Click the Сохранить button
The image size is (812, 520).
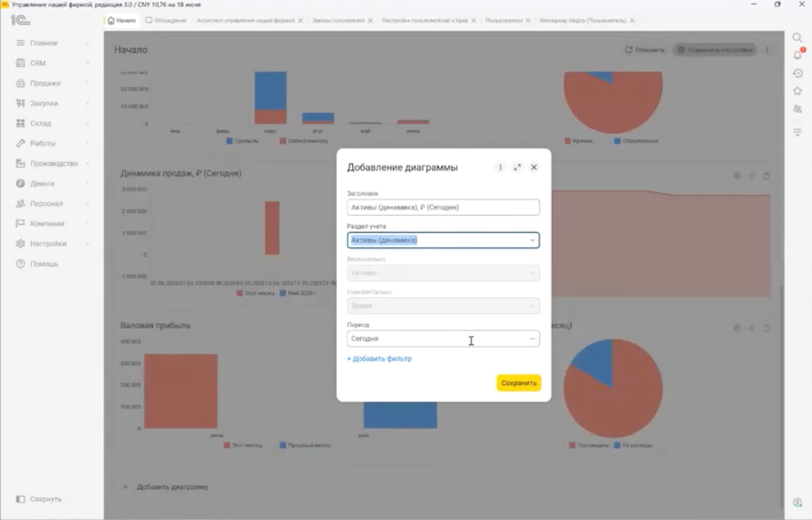point(519,383)
